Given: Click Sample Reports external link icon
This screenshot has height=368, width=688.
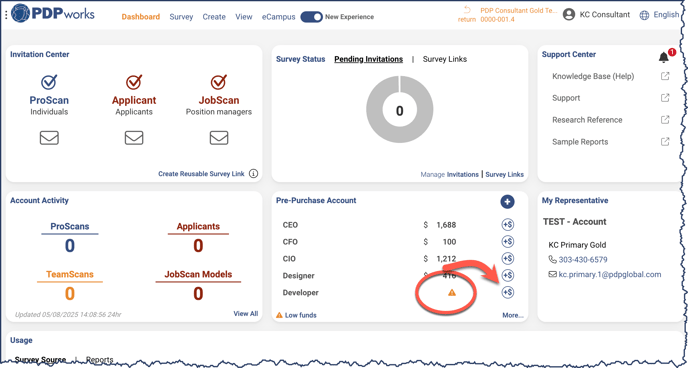Looking at the screenshot, I should (665, 141).
